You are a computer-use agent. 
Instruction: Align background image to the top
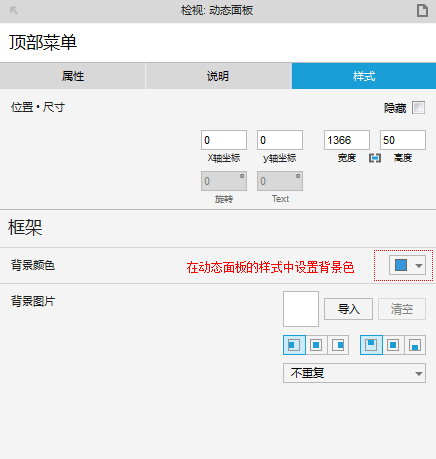tap(371, 345)
